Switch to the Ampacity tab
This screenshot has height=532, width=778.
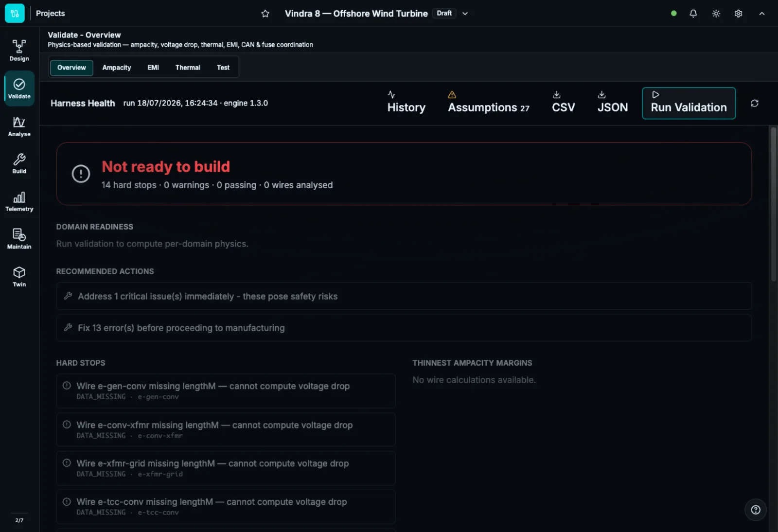117,68
